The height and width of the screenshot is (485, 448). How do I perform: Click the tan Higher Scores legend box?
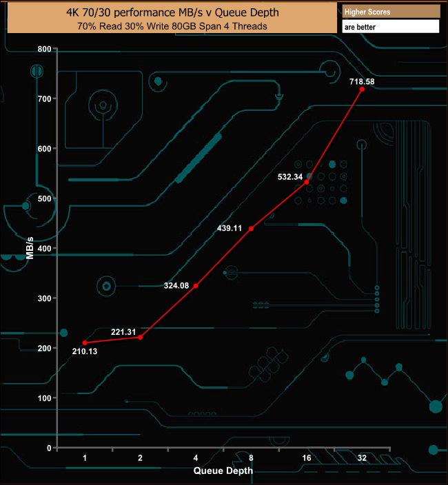[x=390, y=12]
